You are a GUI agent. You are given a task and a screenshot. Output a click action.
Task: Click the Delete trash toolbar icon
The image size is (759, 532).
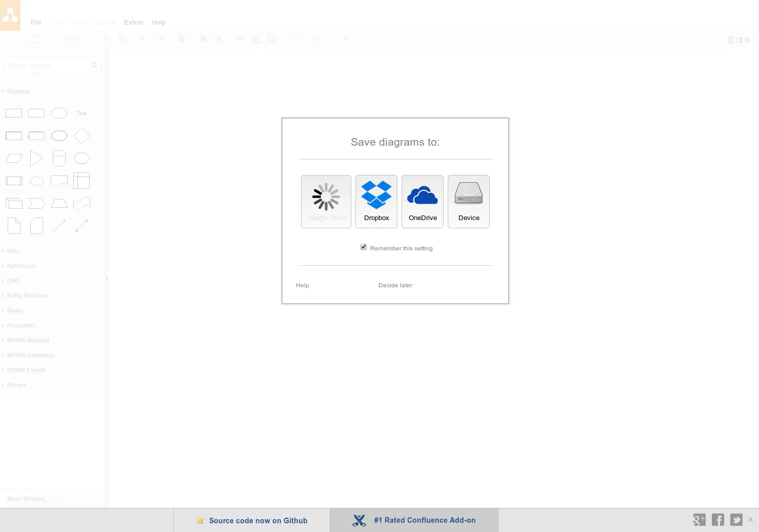click(182, 39)
